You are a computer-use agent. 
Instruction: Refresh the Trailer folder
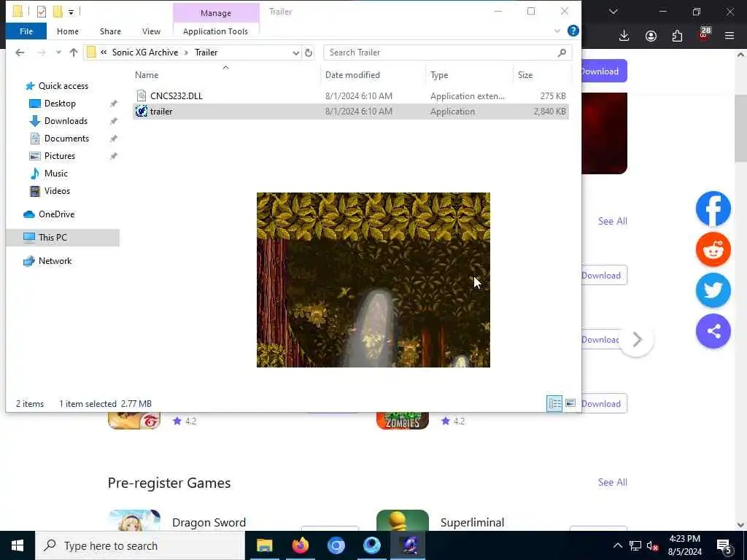click(309, 52)
